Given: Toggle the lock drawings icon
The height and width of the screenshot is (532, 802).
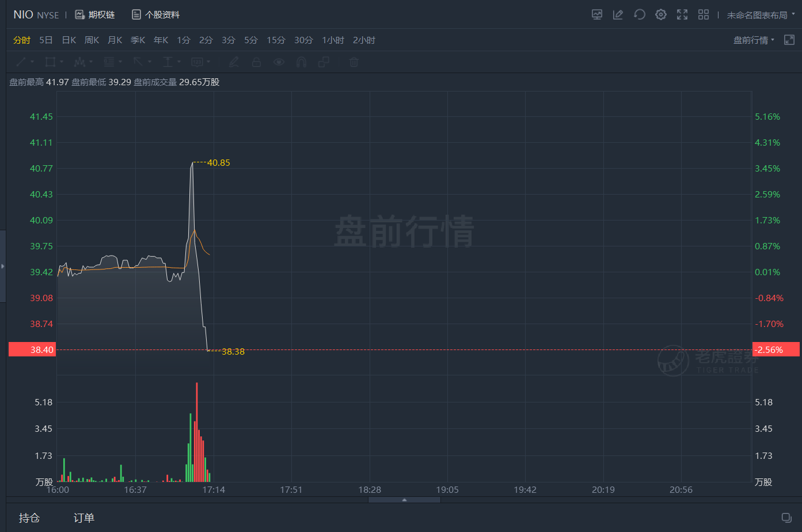Looking at the screenshot, I should coord(256,62).
